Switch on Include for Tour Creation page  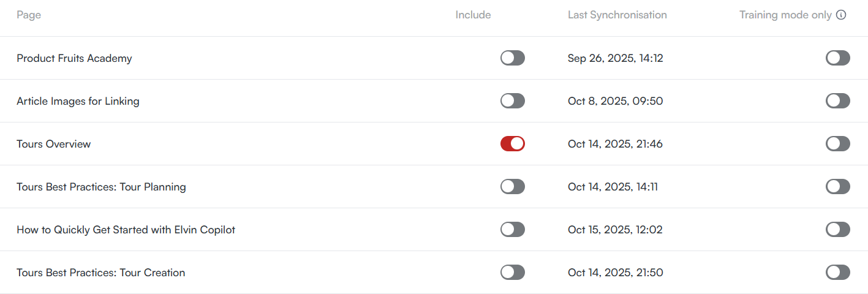point(512,273)
